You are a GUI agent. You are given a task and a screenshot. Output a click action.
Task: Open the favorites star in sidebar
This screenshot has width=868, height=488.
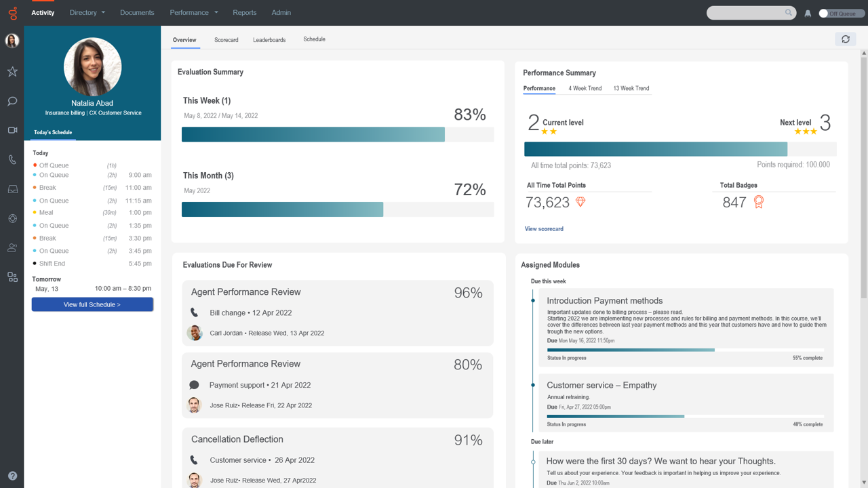point(12,72)
